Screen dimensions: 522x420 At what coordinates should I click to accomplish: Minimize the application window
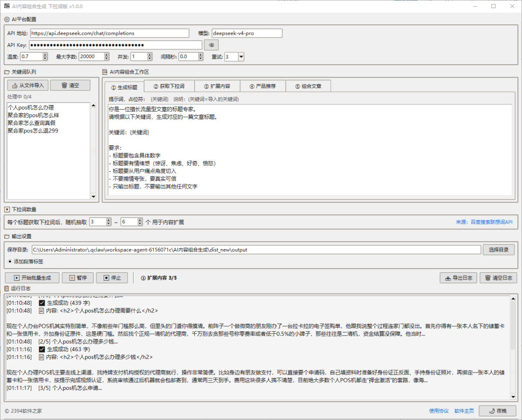point(475,6)
